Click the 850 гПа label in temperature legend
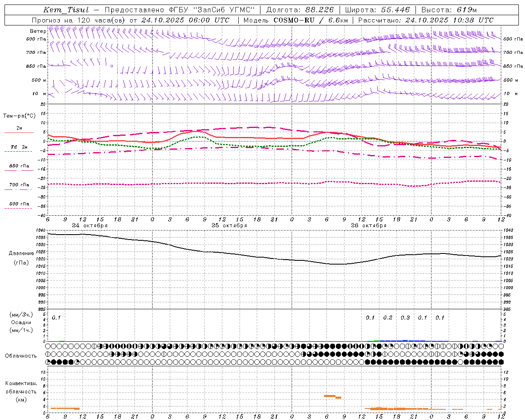The height and width of the screenshot is (420, 525). 19,166
